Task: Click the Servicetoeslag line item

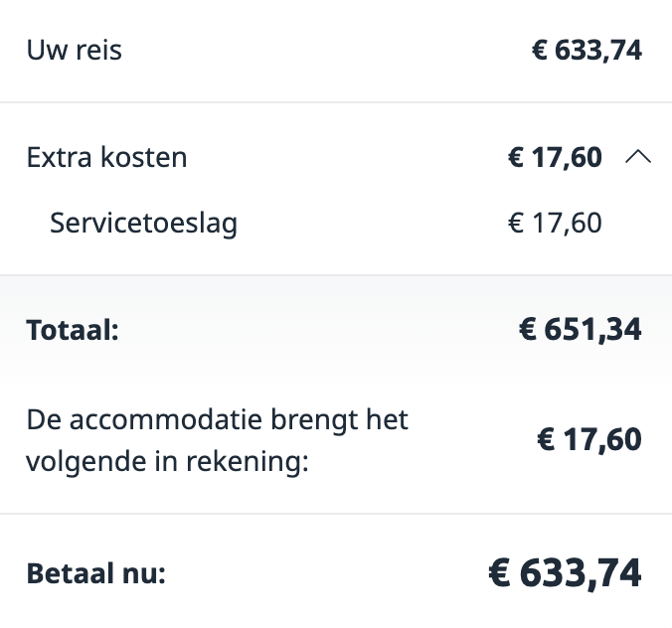Action: pos(143,224)
